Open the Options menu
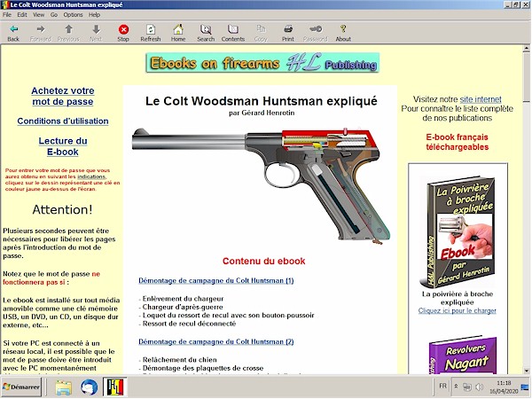 (x=73, y=14)
